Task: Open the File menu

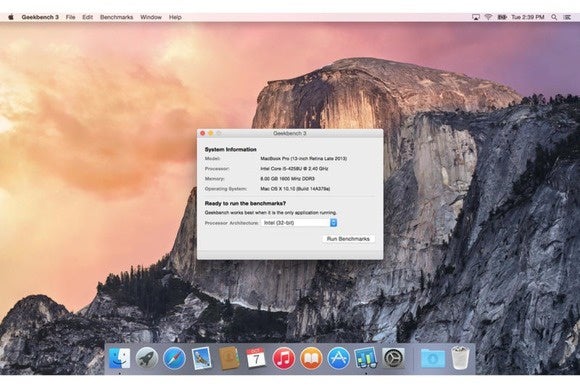Action: tap(70, 17)
